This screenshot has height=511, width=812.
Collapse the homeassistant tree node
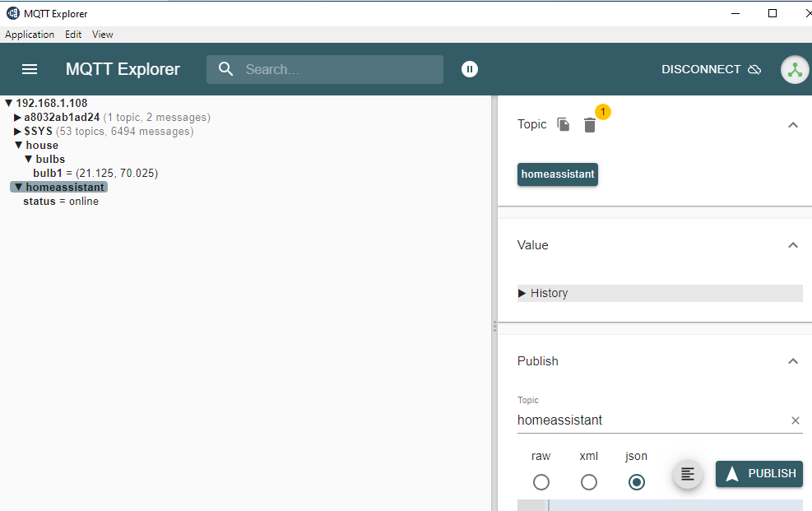click(19, 187)
